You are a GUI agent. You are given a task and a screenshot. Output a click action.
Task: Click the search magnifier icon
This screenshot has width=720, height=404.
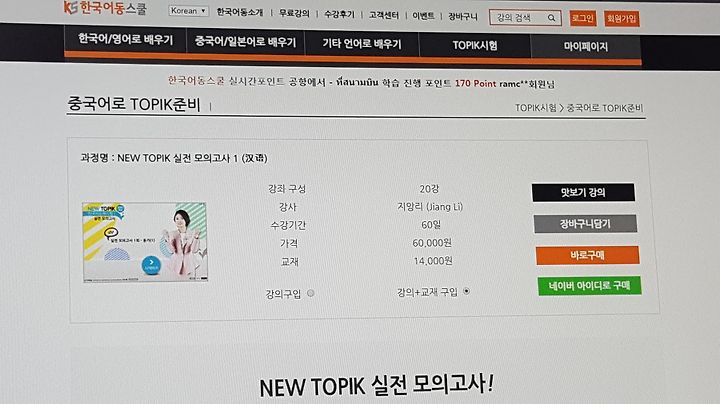[x=551, y=18]
